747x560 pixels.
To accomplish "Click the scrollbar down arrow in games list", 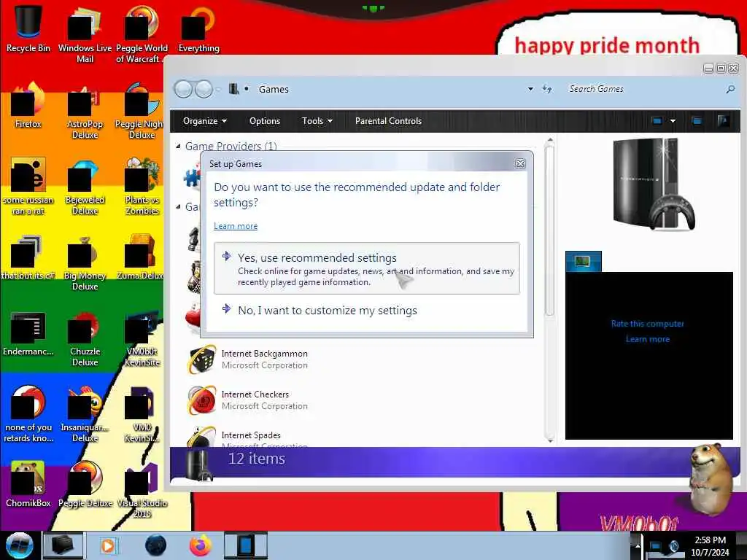I will (550, 440).
